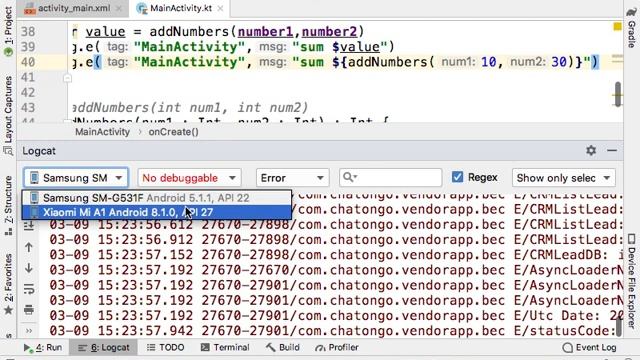The width and height of the screenshot is (640, 360).
Task: Click down arrow in Logcat toolbar
Action: point(29,268)
